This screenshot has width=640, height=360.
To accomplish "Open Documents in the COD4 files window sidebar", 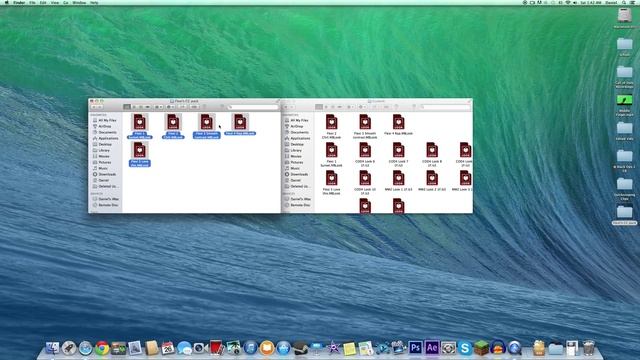I will click(x=296, y=132).
